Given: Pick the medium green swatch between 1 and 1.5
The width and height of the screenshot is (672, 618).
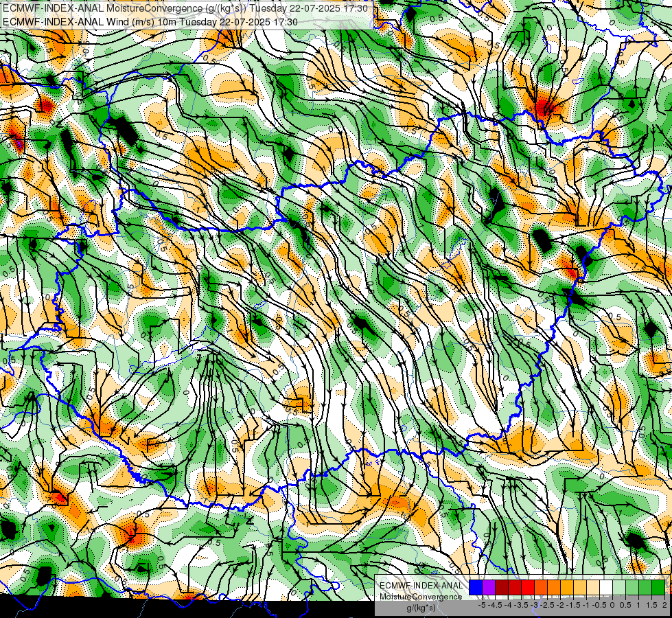Looking at the screenshot, I should click(645, 587).
